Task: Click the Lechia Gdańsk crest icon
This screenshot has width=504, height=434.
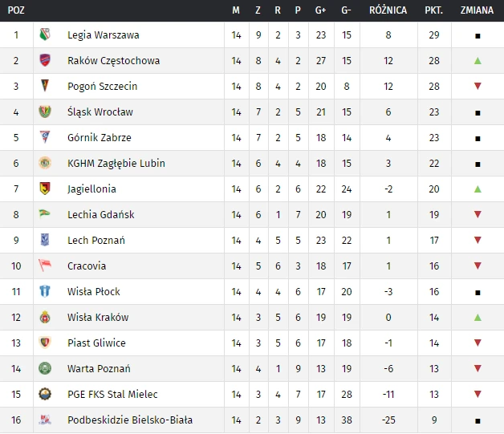Action: pyautogui.click(x=45, y=215)
